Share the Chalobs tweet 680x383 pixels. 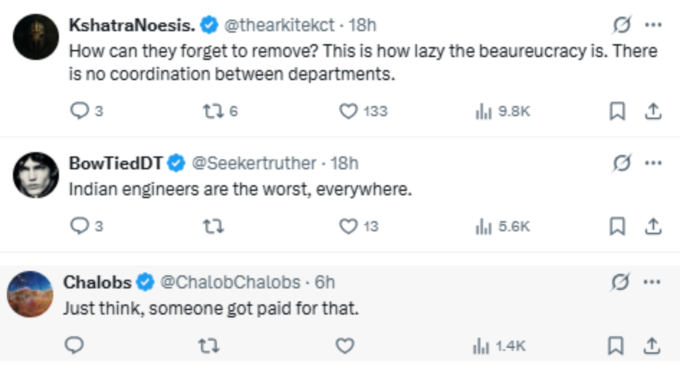[x=651, y=346]
